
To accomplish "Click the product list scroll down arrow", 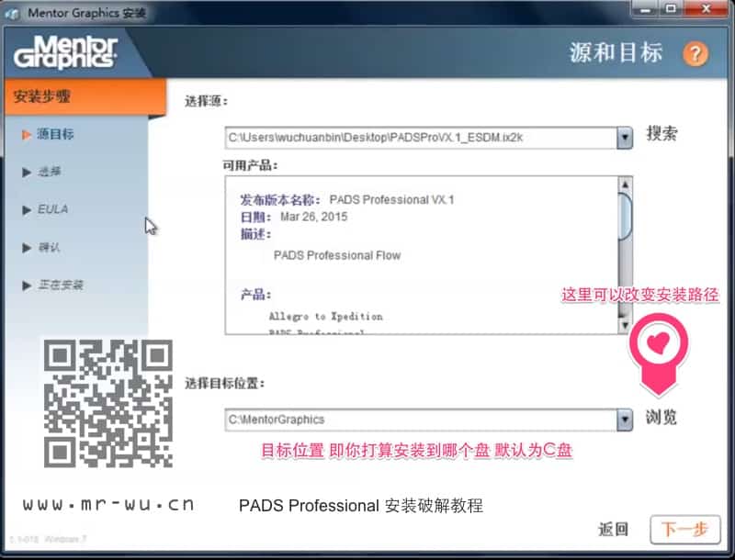I will 625,324.
